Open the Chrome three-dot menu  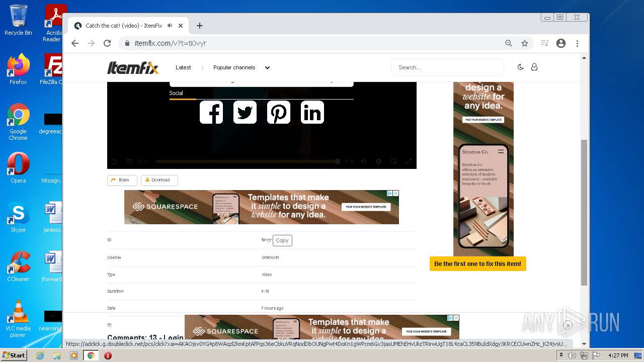click(578, 43)
